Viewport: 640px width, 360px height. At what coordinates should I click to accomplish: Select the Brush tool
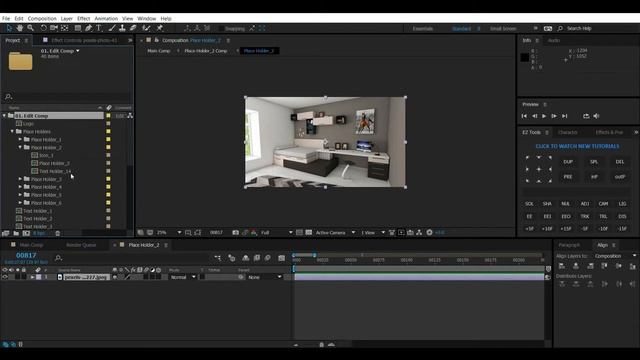[112, 28]
